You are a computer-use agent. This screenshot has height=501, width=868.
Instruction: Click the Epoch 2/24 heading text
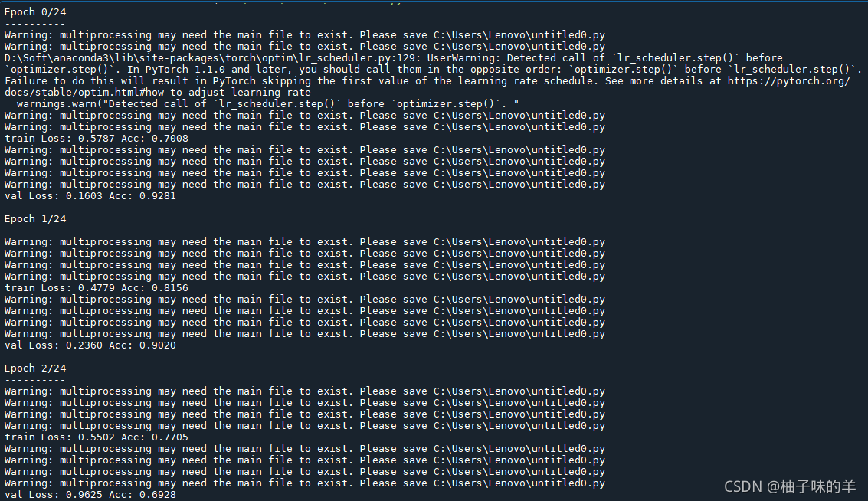coord(35,368)
